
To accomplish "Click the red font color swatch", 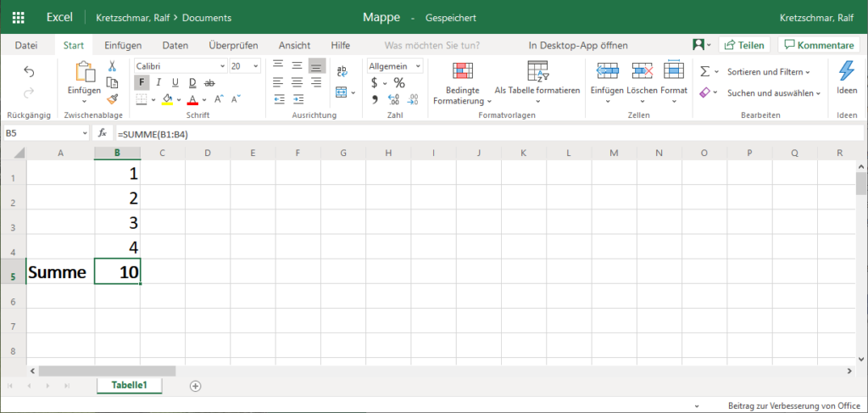I will (x=192, y=99).
